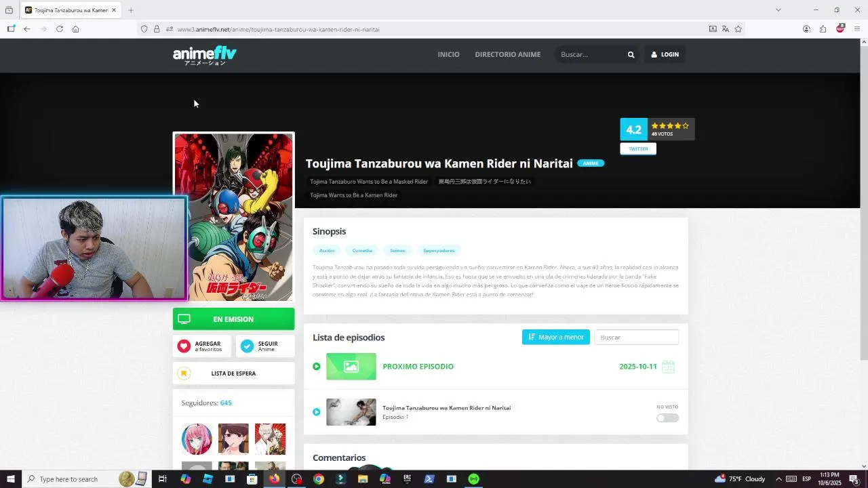Click the ESP language indicator

coord(807,479)
